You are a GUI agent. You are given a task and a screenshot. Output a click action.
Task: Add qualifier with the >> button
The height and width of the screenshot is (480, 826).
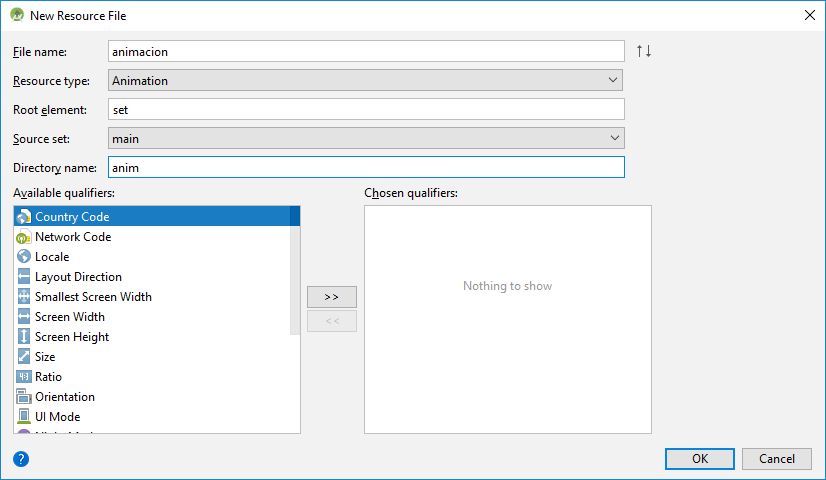[331, 297]
